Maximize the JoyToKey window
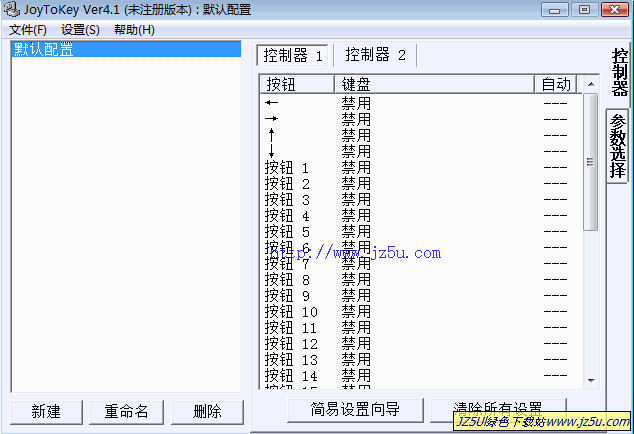The height and width of the screenshot is (434, 634). [x=584, y=10]
